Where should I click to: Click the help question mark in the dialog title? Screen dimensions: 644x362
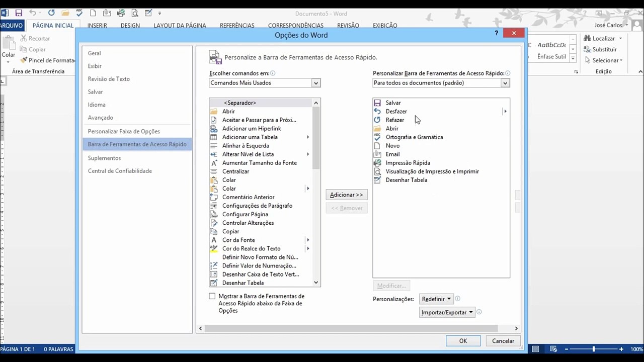497,33
